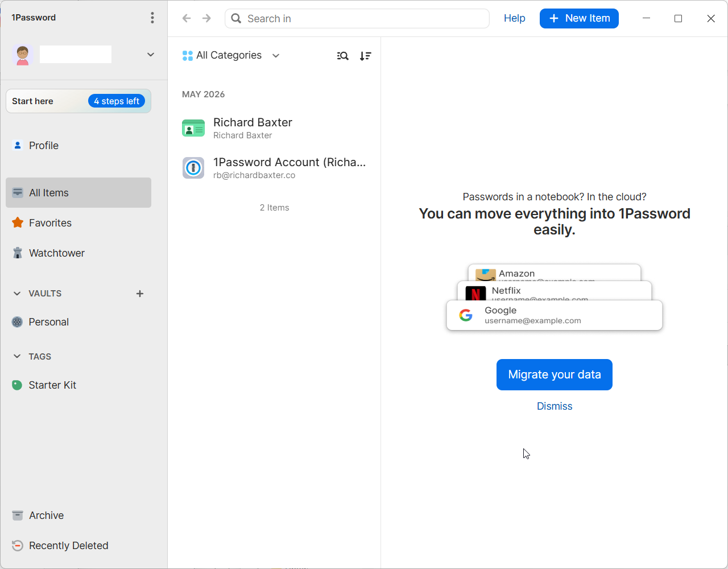Click the MAY 2026 date header

pos(203,94)
